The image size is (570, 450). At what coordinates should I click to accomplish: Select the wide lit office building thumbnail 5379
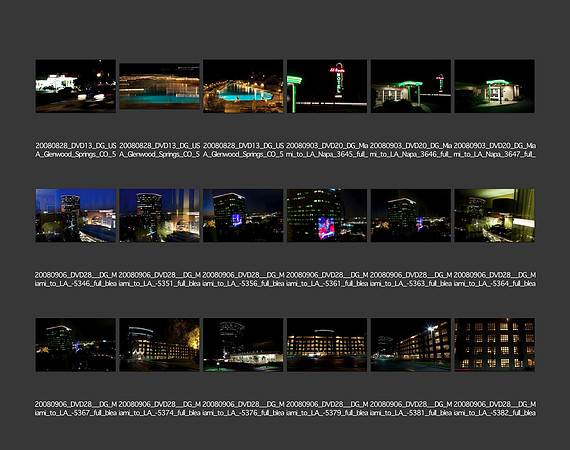coord(327,345)
